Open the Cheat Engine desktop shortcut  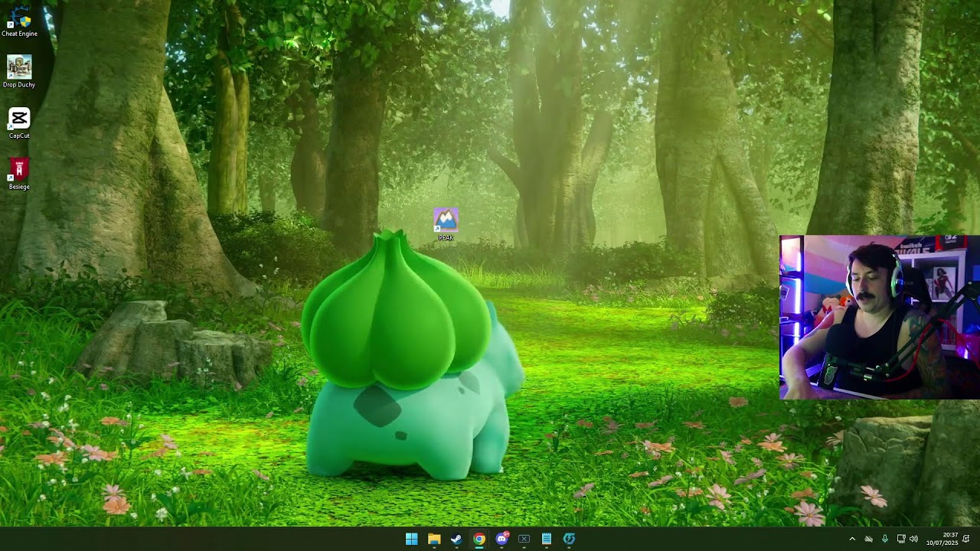tap(19, 21)
